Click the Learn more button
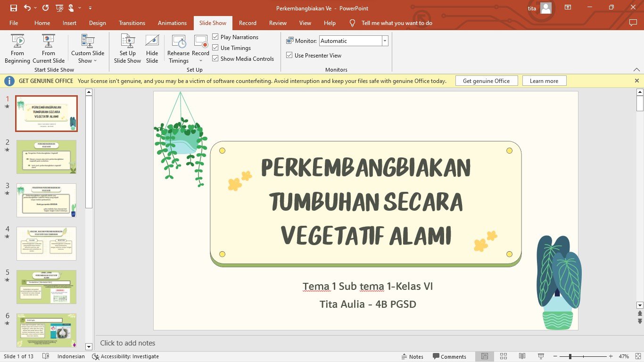The image size is (644, 362). (544, 81)
